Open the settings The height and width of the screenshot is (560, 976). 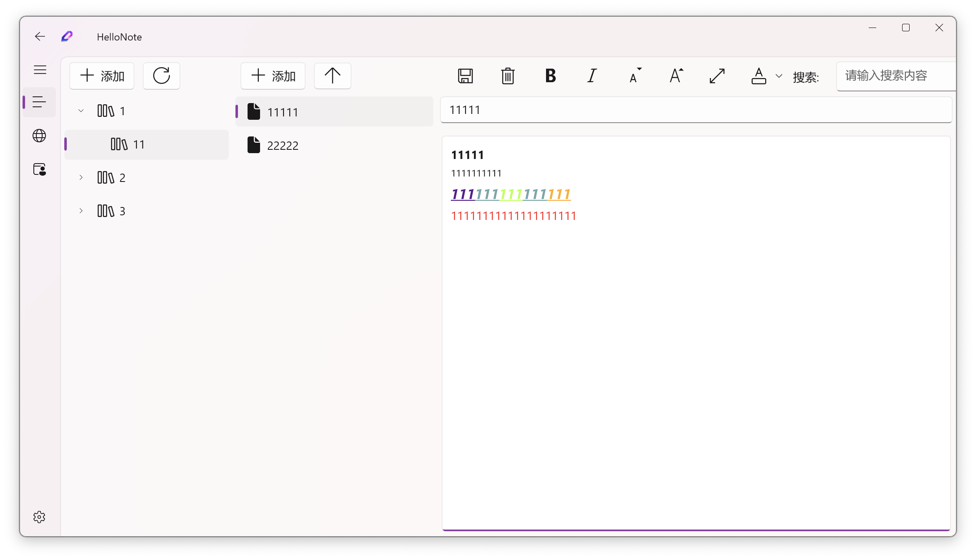click(39, 517)
